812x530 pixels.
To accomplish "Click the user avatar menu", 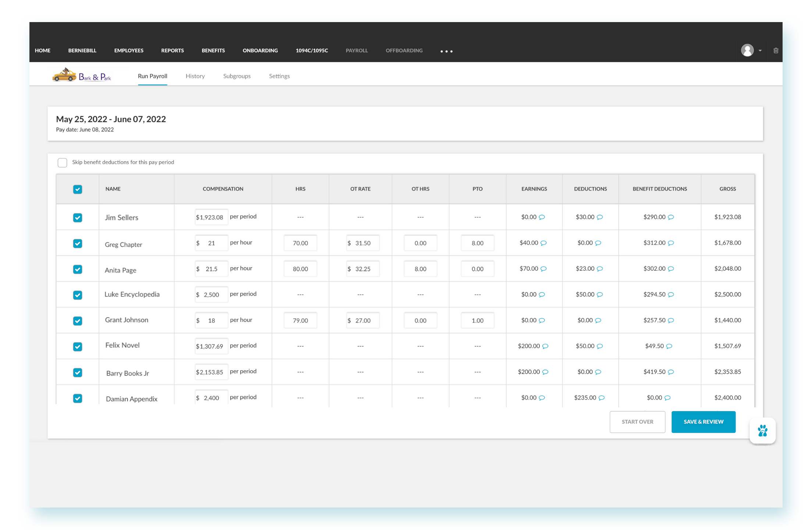I will pyautogui.click(x=747, y=50).
